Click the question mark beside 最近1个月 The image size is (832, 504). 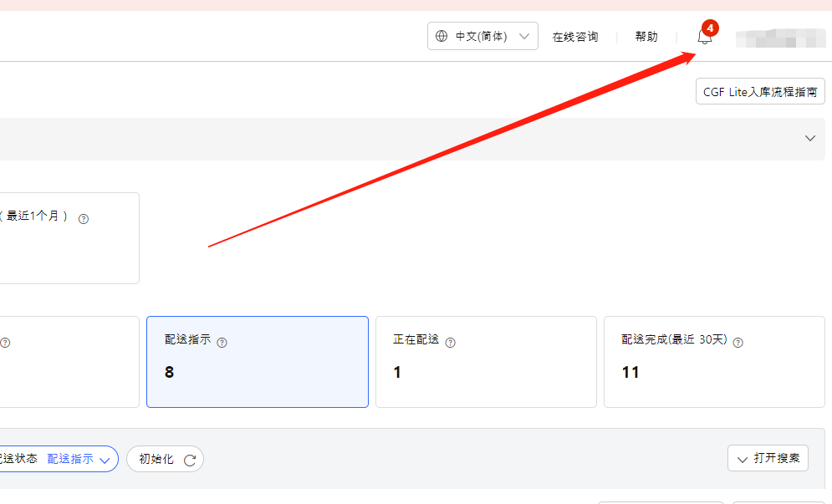click(x=82, y=218)
